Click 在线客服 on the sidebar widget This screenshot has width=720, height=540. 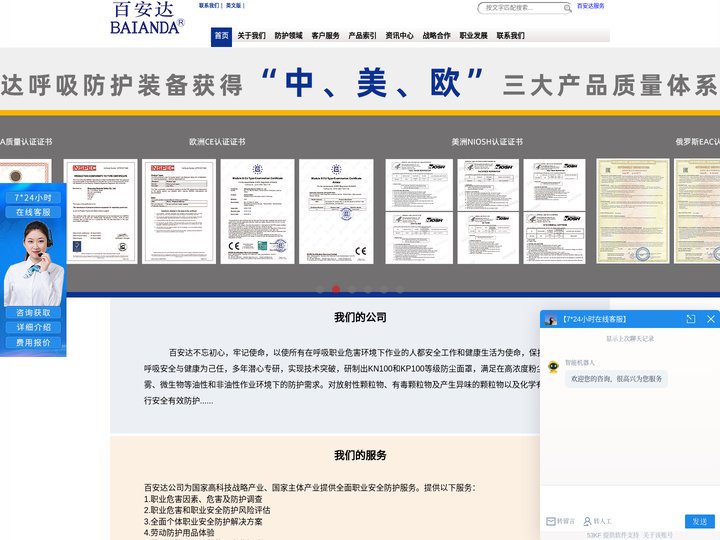coord(33,212)
